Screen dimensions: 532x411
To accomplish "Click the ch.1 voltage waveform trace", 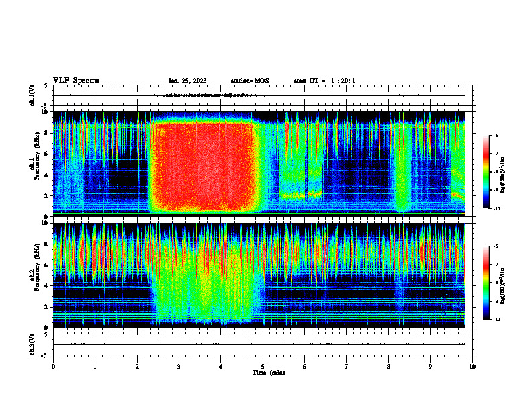I will [259, 95].
